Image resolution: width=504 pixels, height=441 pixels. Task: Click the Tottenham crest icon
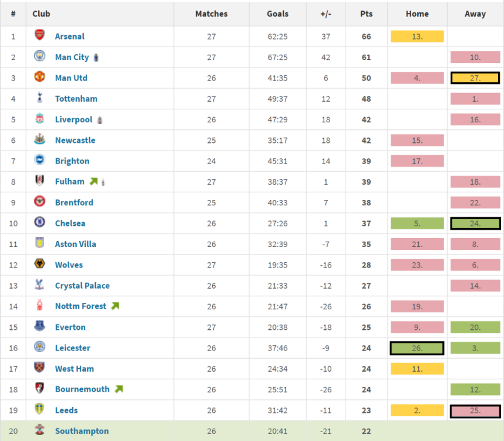pos(39,98)
